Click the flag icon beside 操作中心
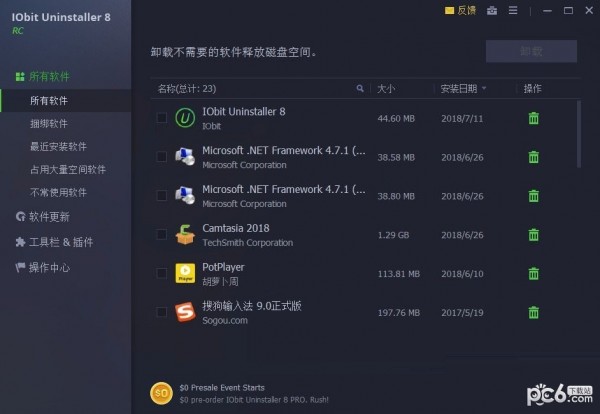Image resolution: width=600 pixels, height=414 pixels. tap(20, 267)
